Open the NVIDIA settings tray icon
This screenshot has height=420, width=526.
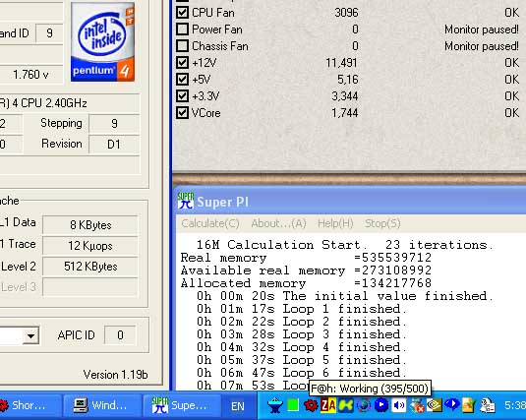coord(435,405)
